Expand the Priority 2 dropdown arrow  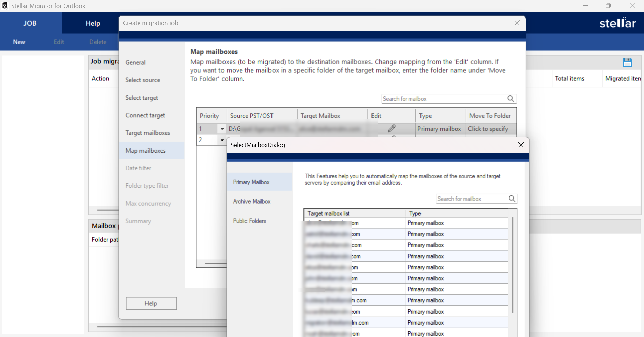tap(222, 140)
